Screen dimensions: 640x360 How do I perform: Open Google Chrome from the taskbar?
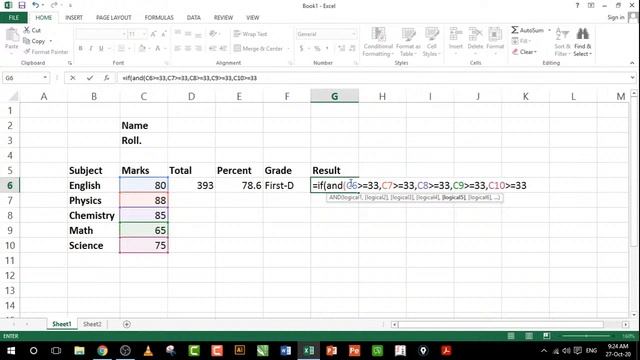102,351
